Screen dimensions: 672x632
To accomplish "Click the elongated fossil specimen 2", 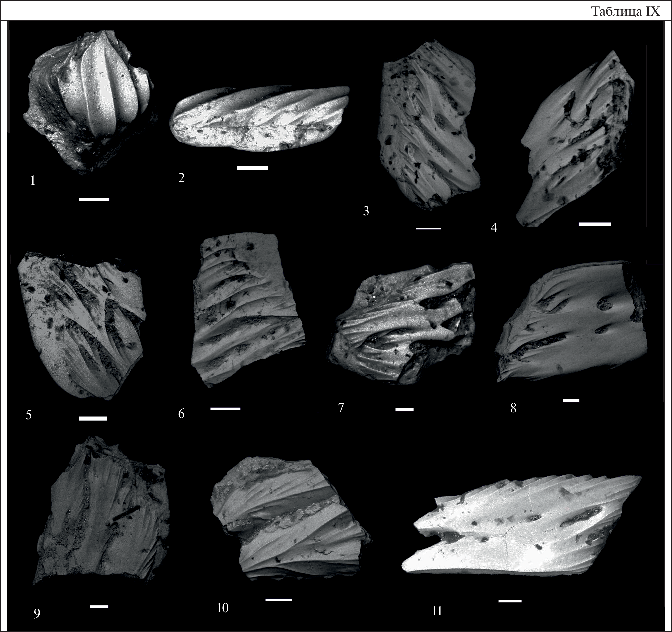I will 259,118.
